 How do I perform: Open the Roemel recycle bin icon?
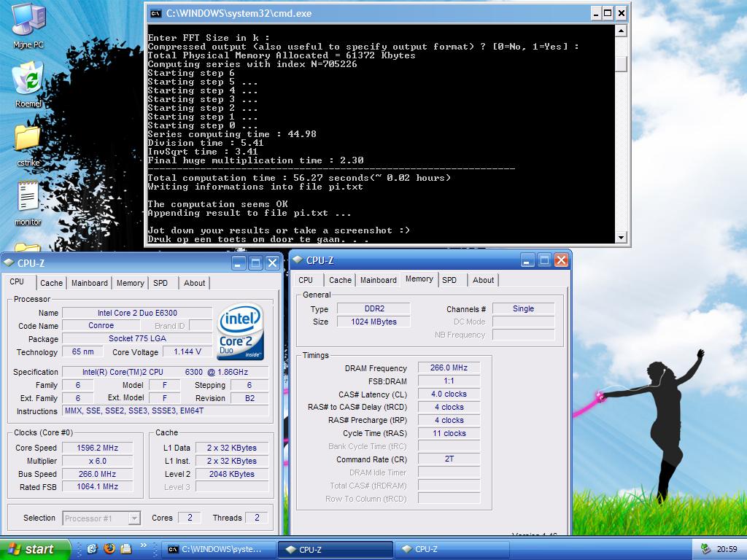tap(28, 84)
